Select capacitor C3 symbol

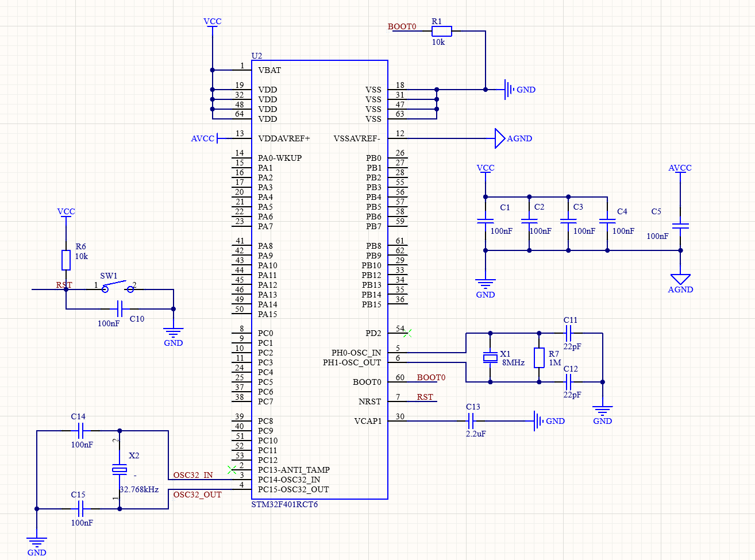(x=568, y=221)
